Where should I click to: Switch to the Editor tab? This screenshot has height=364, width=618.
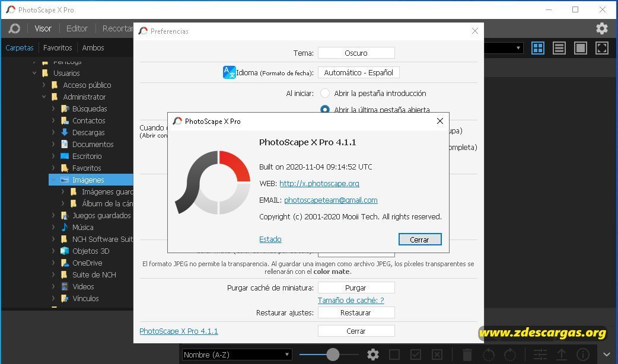pyautogui.click(x=77, y=28)
